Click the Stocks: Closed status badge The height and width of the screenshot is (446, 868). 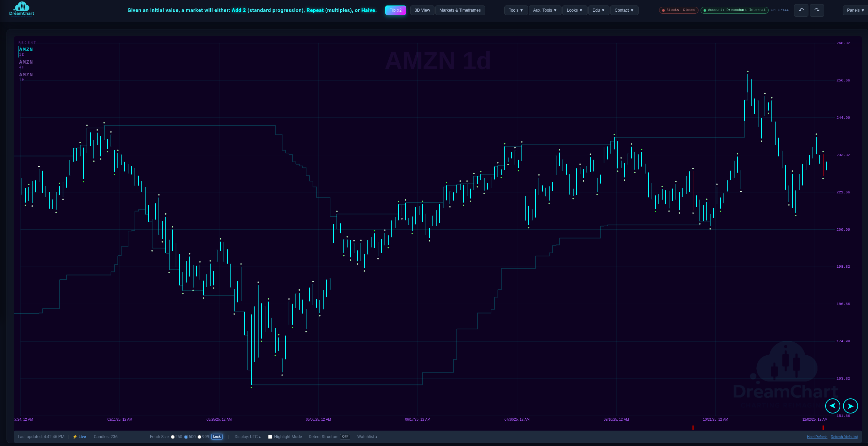tap(679, 10)
